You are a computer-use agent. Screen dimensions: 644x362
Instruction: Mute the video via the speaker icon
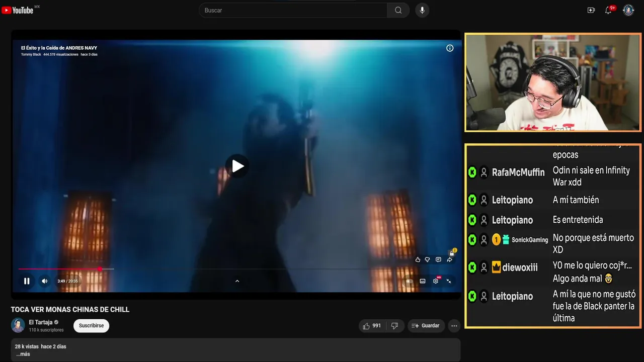pyautogui.click(x=44, y=281)
